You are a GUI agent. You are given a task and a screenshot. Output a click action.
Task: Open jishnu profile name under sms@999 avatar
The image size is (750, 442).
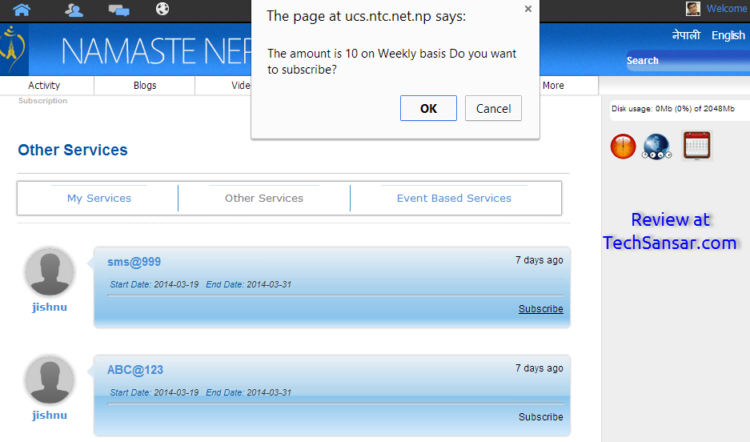coord(50,307)
